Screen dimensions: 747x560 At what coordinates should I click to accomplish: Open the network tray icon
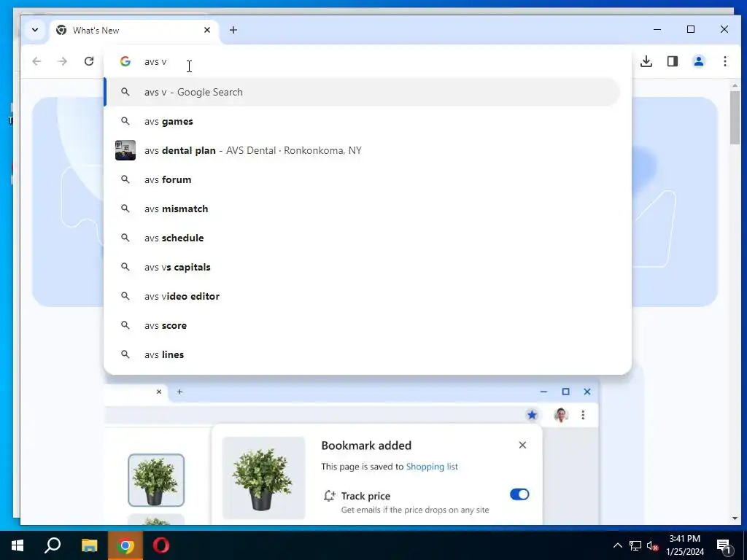[635, 545]
